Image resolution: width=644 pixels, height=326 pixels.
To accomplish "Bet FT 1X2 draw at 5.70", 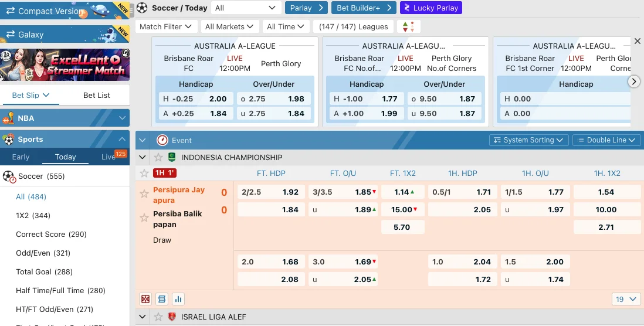I will pos(402,227).
